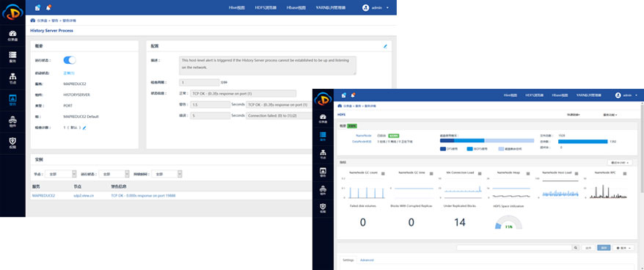Open the node filter dropdown in the instances section
This screenshot has width=644, height=270.
tap(60, 174)
